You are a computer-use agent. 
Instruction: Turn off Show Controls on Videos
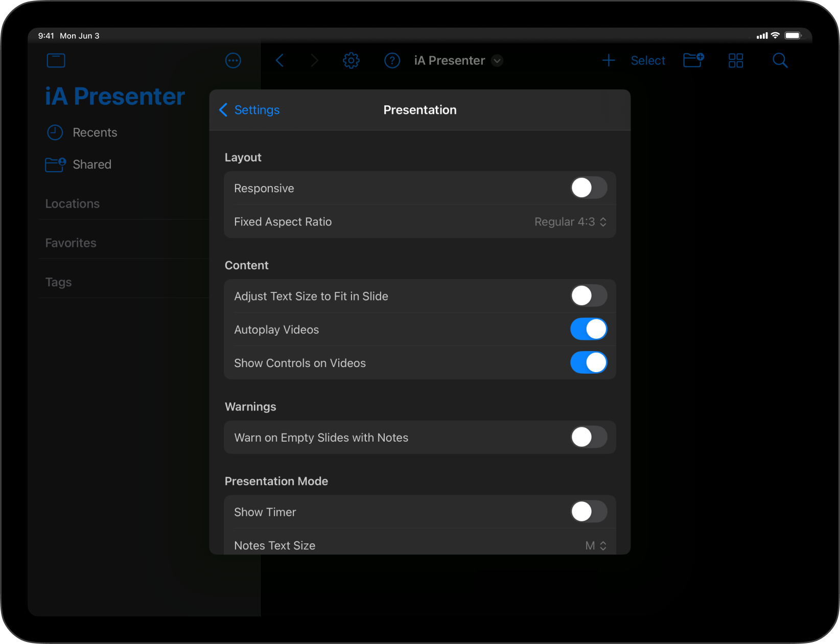(x=589, y=363)
